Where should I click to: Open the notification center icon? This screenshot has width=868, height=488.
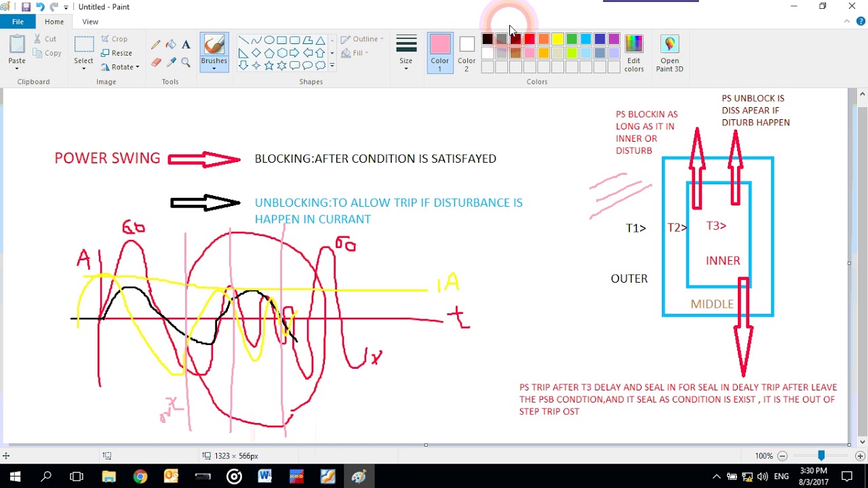click(x=846, y=476)
